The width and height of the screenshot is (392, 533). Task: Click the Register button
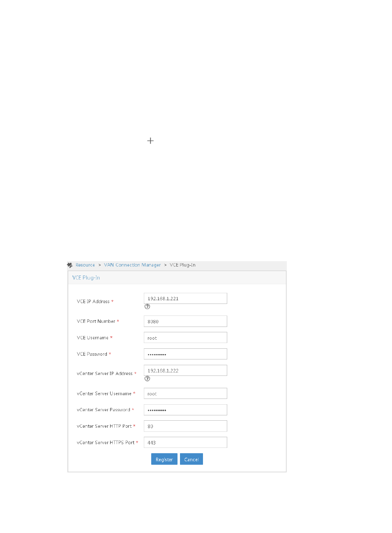tap(164, 459)
